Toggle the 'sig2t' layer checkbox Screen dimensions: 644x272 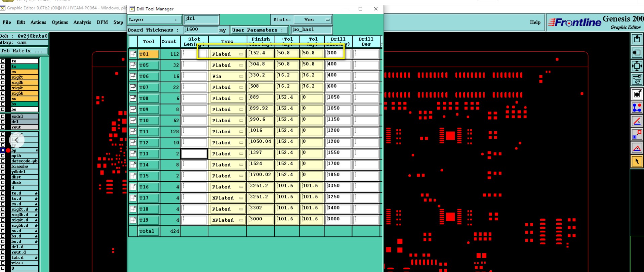3,77
